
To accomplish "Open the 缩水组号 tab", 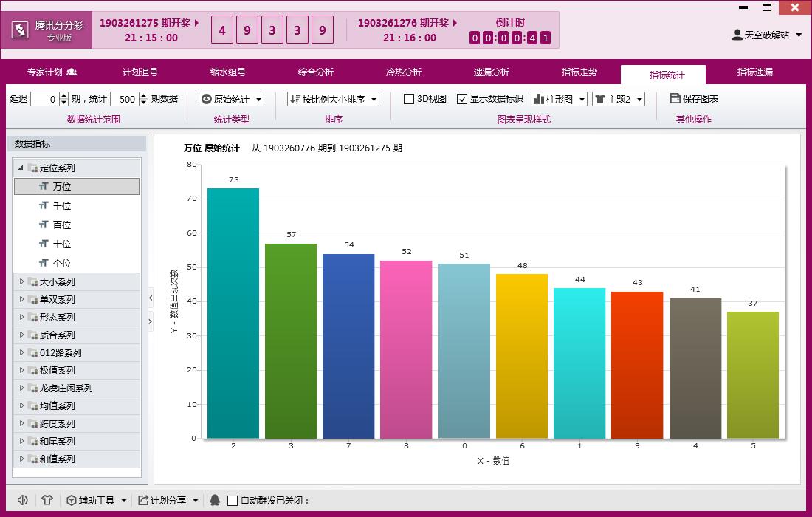I will pos(228,72).
